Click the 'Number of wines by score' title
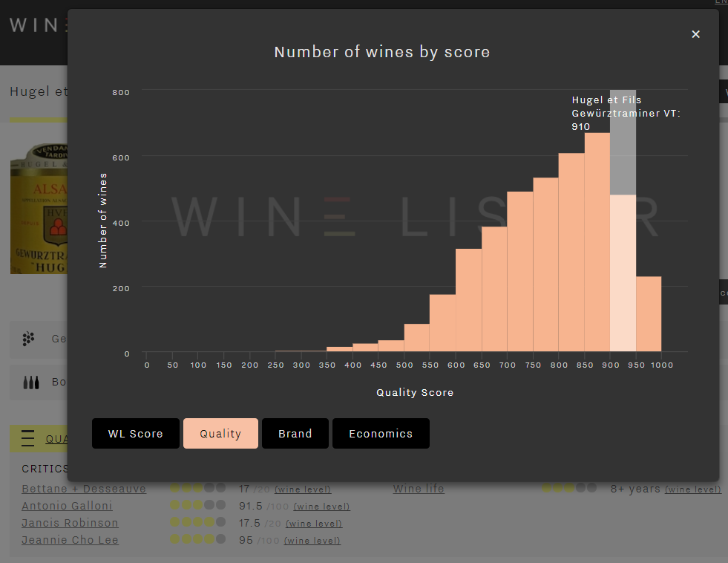The image size is (728, 563). point(382,52)
